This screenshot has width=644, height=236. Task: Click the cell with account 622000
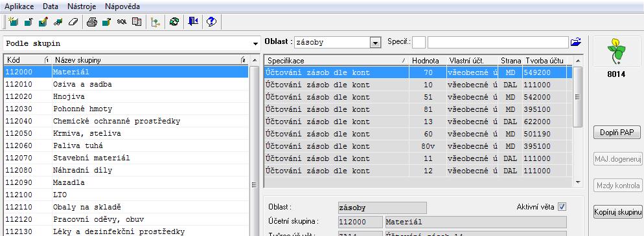544,122
